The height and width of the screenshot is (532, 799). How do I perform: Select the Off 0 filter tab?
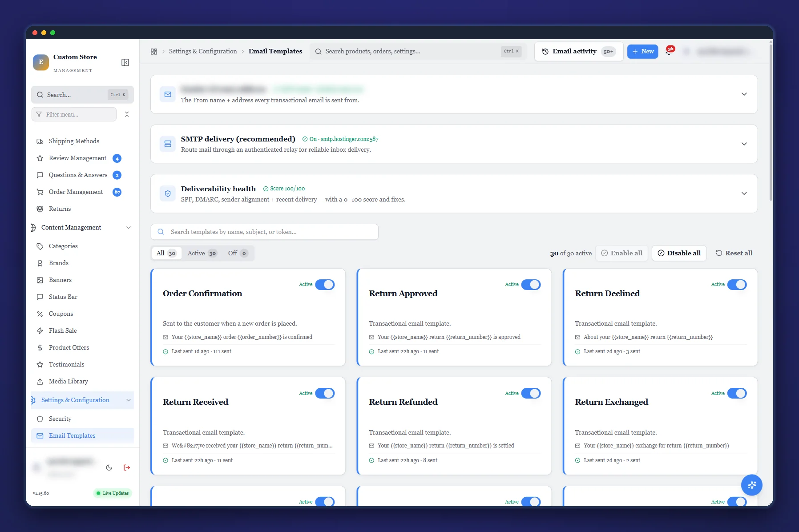click(238, 254)
